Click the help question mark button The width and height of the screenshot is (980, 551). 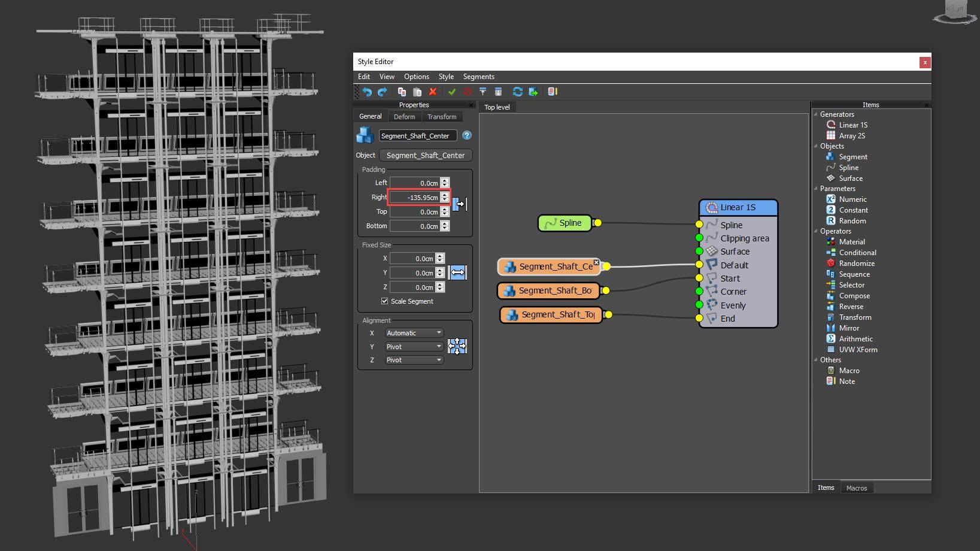pos(466,135)
